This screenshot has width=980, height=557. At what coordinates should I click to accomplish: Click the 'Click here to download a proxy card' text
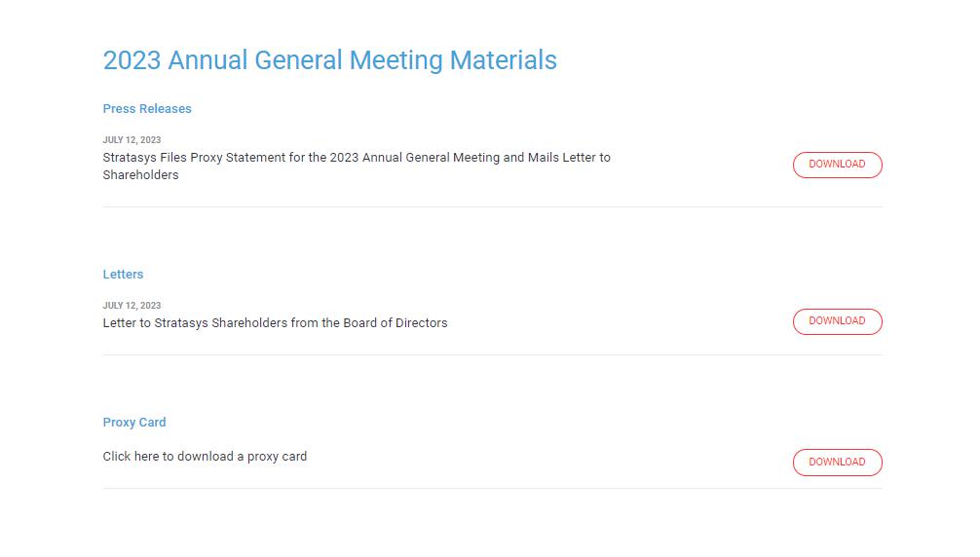(205, 457)
